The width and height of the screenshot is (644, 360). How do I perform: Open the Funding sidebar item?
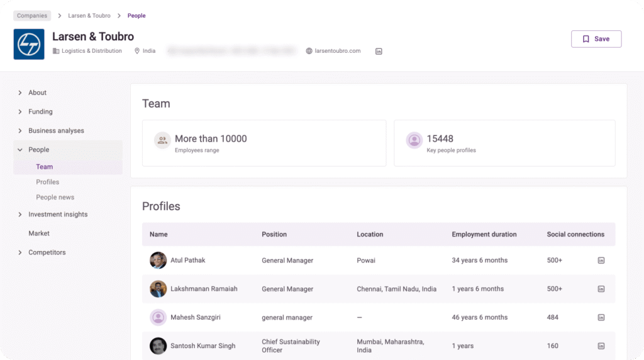click(x=40, y=112)
